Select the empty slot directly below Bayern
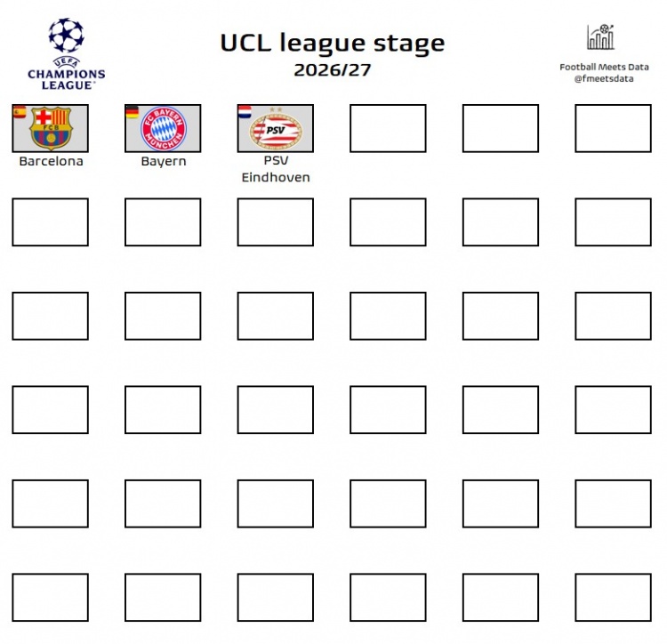Image resolution: width=667 pixels, height=644 pixels. tap(163, 221)
